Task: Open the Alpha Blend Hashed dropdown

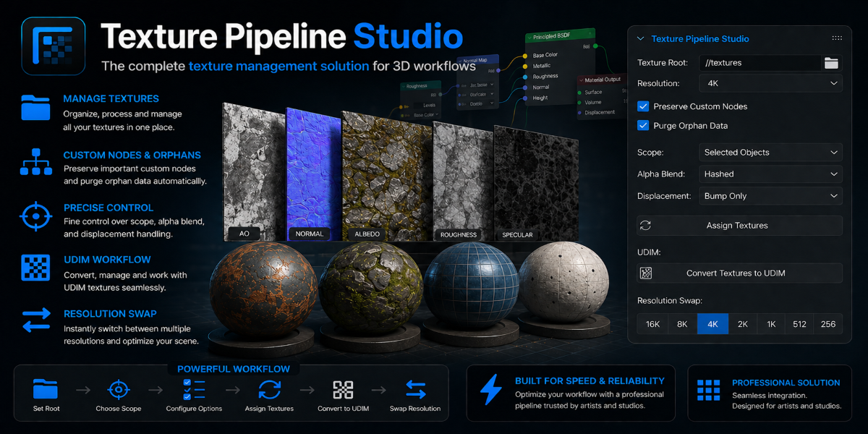Action: click(x=771, y=174)
